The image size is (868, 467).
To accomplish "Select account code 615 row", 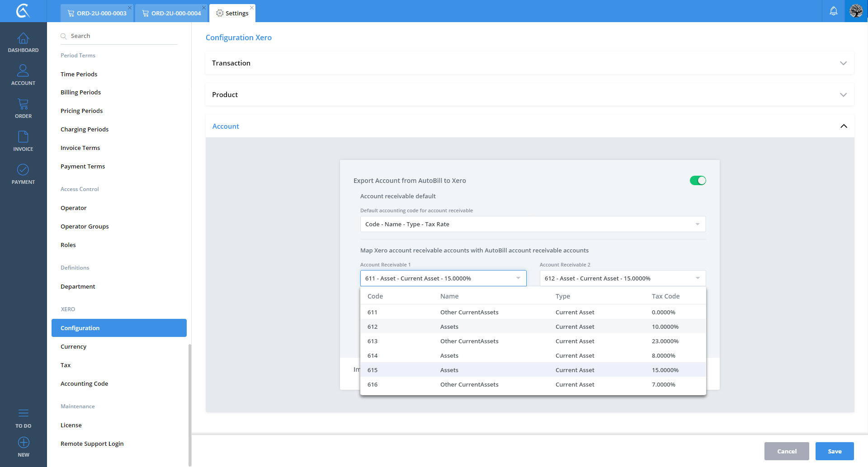I will 533,370.
